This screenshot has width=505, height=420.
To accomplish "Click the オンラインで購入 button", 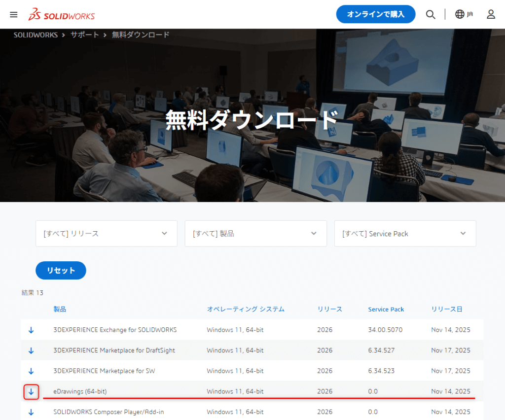I will point(375,14).
